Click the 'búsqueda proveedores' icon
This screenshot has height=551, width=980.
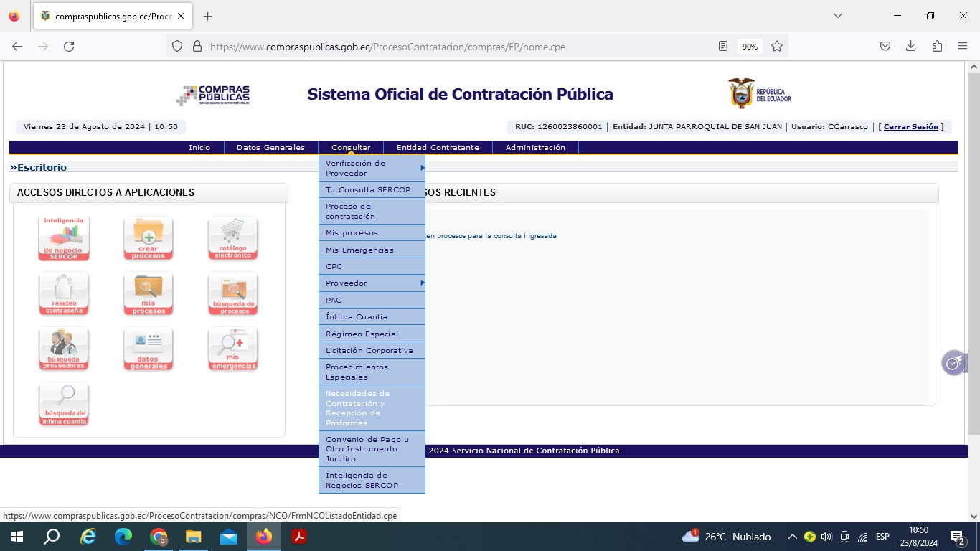click(63, 349)
